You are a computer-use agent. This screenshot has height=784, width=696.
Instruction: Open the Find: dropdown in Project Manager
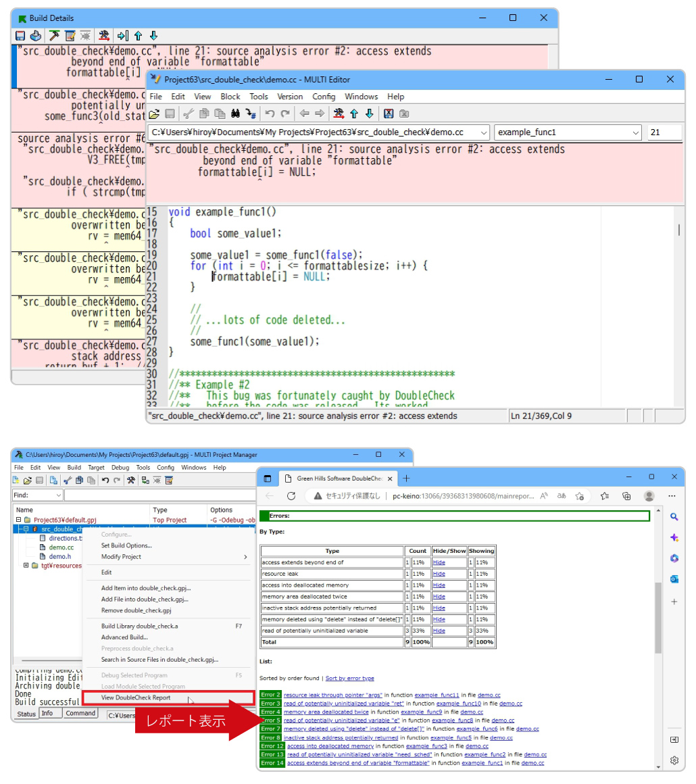59,495
